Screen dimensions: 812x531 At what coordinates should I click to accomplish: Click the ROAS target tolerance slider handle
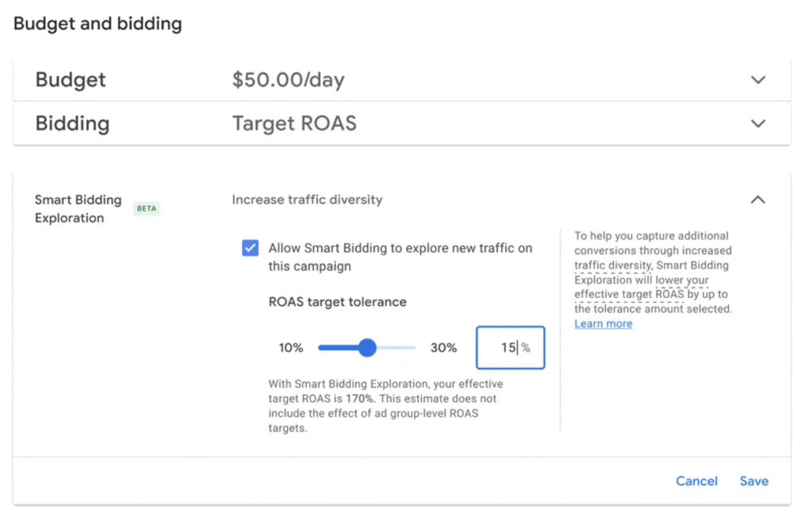coord(367,348)
